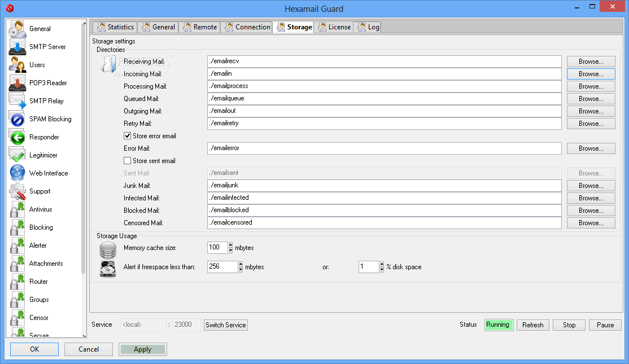
Task: Click the Log tab icon
Action: [361, 27]
